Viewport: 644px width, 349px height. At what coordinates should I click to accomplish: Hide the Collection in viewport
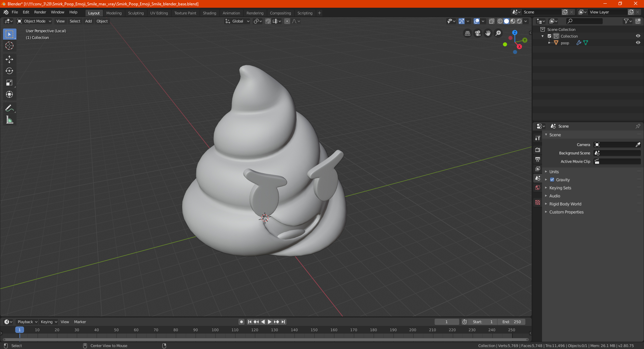pos(638,36)
